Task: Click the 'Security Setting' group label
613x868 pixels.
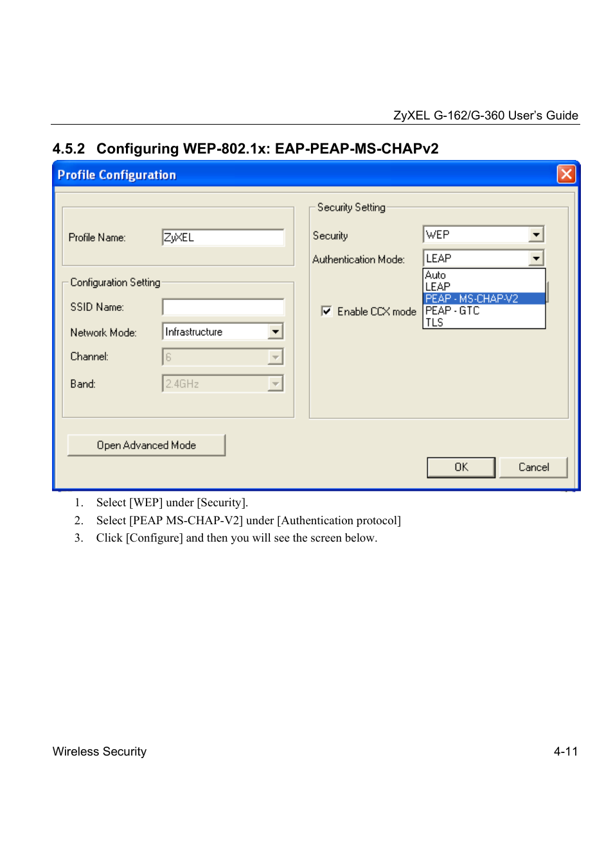Action: (x=351, y=208)
